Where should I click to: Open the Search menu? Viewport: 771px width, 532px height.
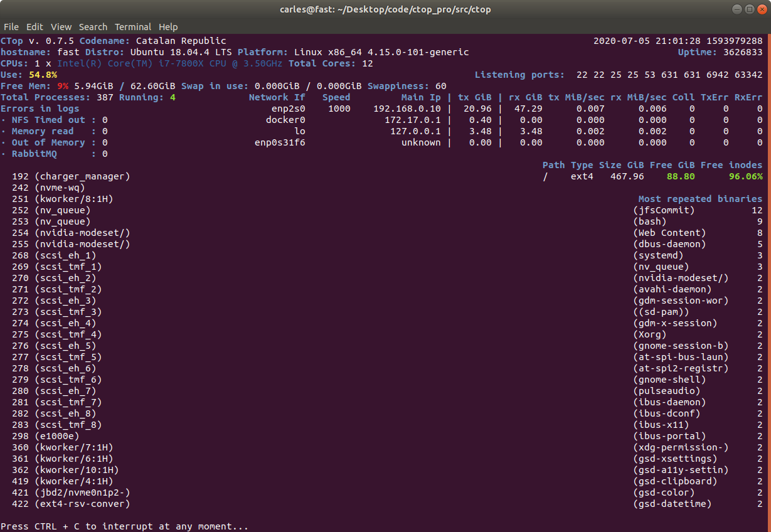[x=93, y=27]
